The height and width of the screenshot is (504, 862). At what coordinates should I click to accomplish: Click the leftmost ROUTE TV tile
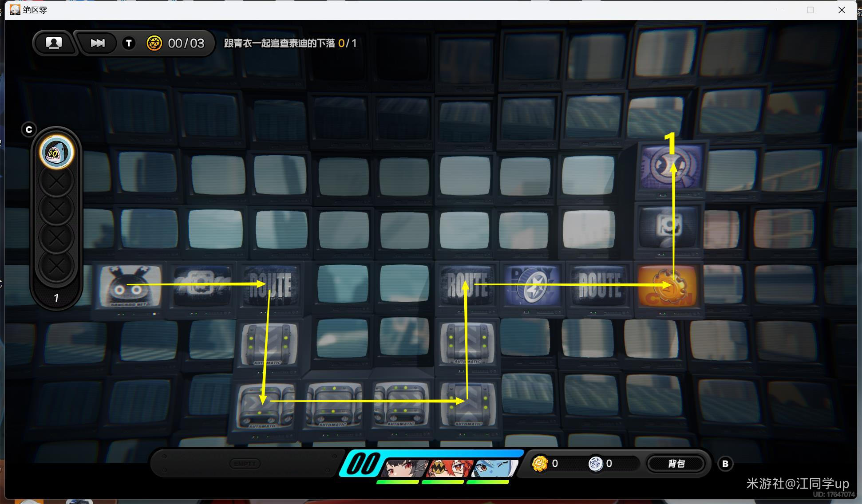[x=272, y=286]
